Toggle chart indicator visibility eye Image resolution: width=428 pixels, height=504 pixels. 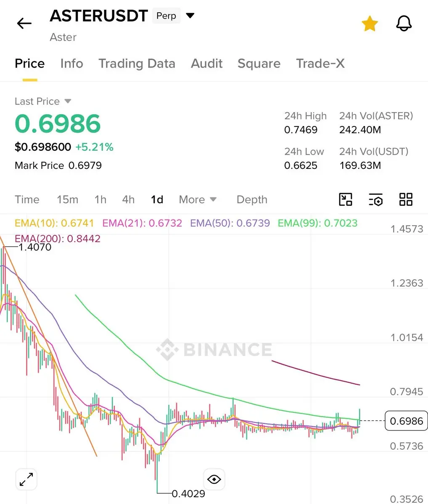(214, 479)
